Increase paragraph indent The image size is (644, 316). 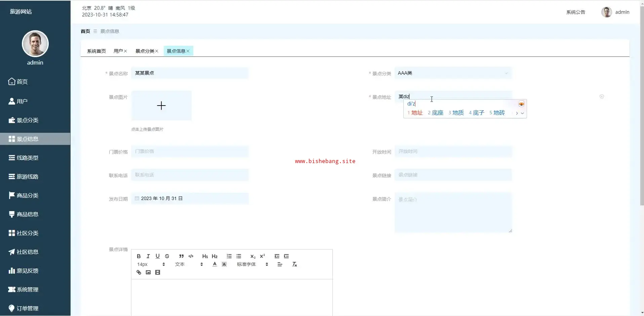(x=286, y=256)
